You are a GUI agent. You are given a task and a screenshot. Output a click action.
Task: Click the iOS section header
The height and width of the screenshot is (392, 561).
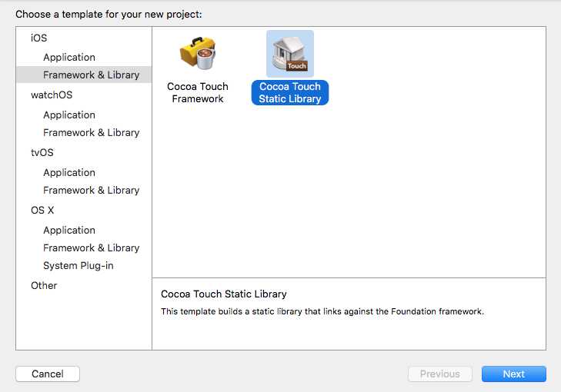click(38, 38)
